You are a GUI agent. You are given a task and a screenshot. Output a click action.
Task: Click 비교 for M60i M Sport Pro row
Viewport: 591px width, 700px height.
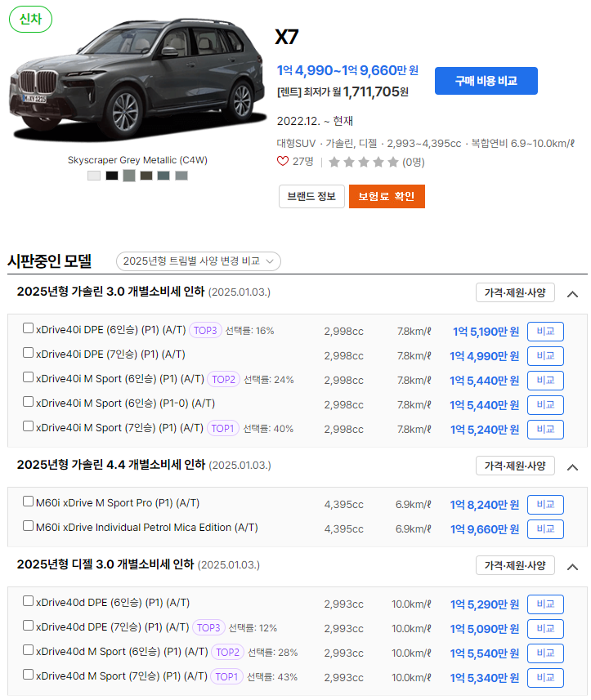pos(545,505)
